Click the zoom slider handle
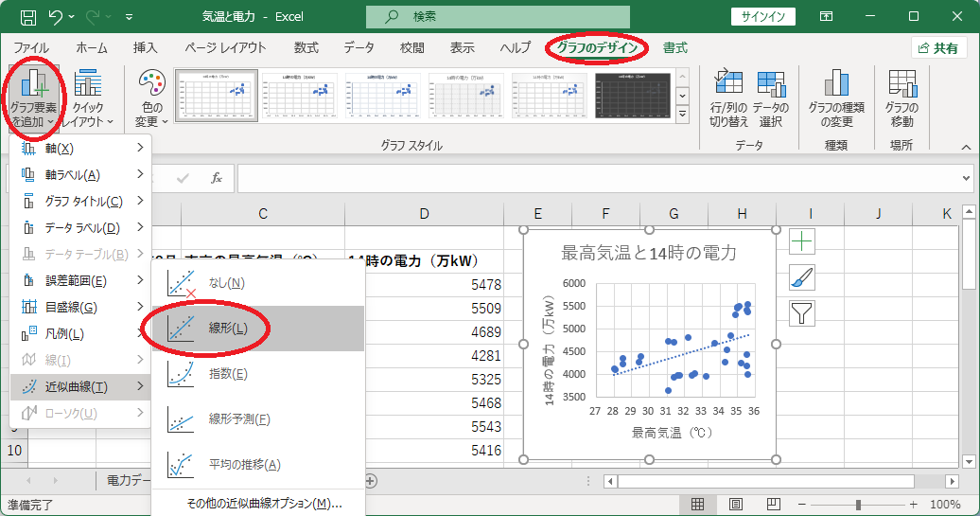Screen dimensions: 980x516 858,504
